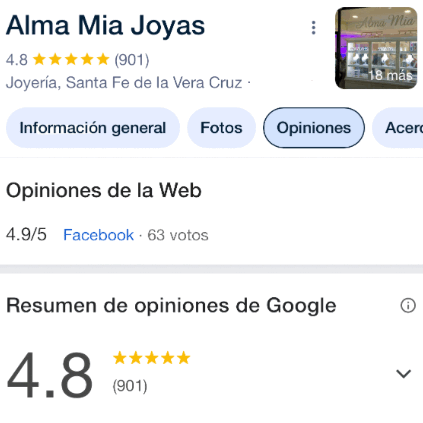Click the header star rating icons
Image resolution: width=423 pixels, height=423 pixels.
click(x=71, y=60)
